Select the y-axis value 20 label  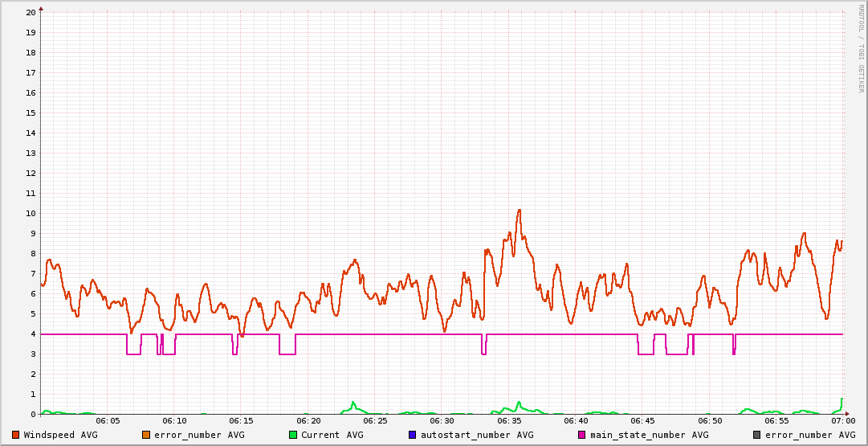31,12
